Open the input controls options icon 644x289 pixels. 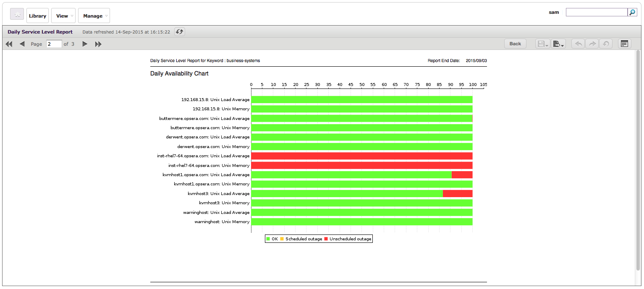[x=624, y=44]
